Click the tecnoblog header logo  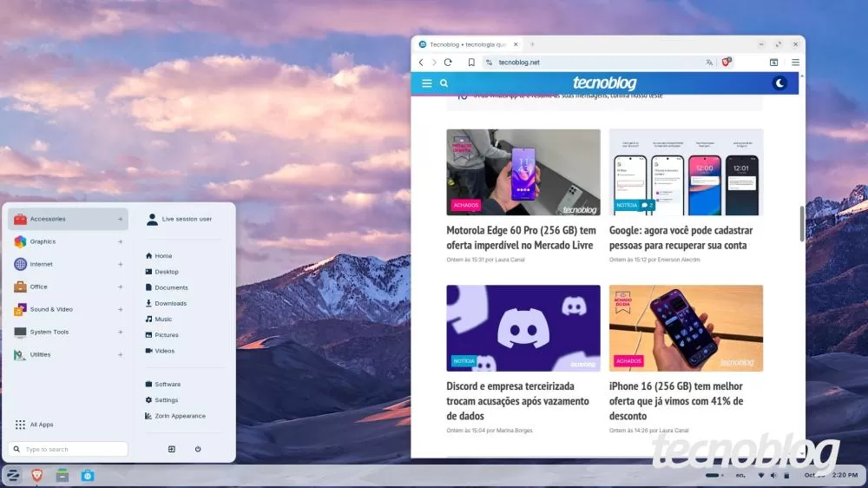click(x=604, y=83)
